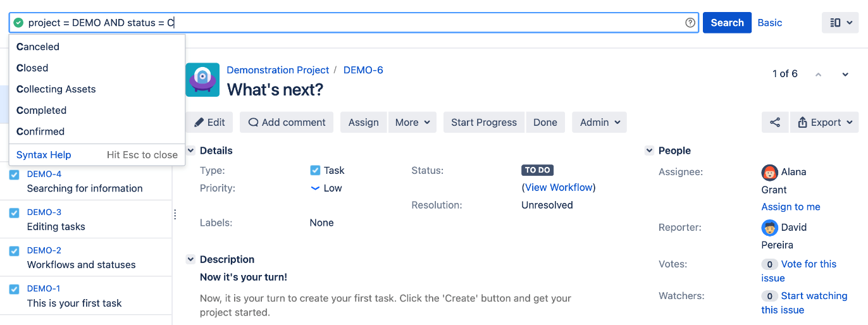Click the Task type icon in Details
The width and height of the screenshot is (868, 325).
(x=315, y=170)
